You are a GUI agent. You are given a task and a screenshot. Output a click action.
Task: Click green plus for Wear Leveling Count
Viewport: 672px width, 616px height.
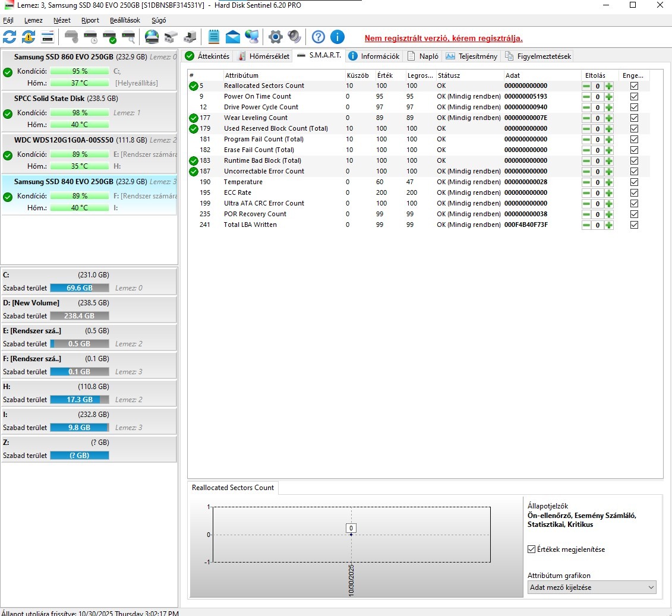coord(608,118)
